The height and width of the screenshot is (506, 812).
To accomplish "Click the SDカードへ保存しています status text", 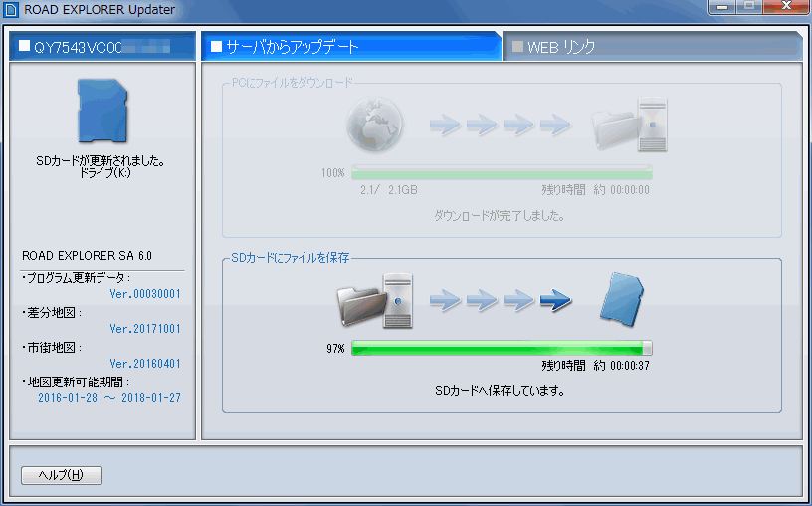I will [500, 391].
